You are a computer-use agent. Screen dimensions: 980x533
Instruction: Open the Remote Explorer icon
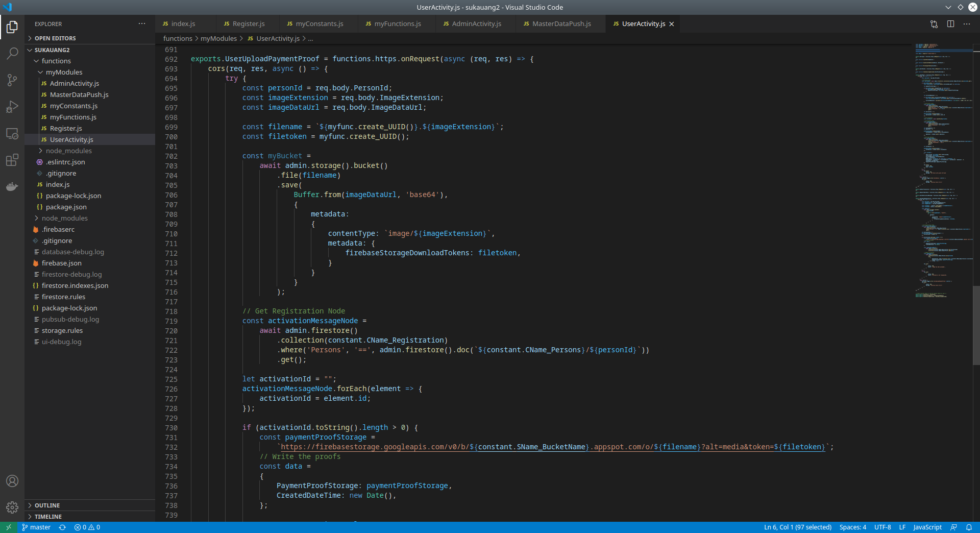(12, 134)
